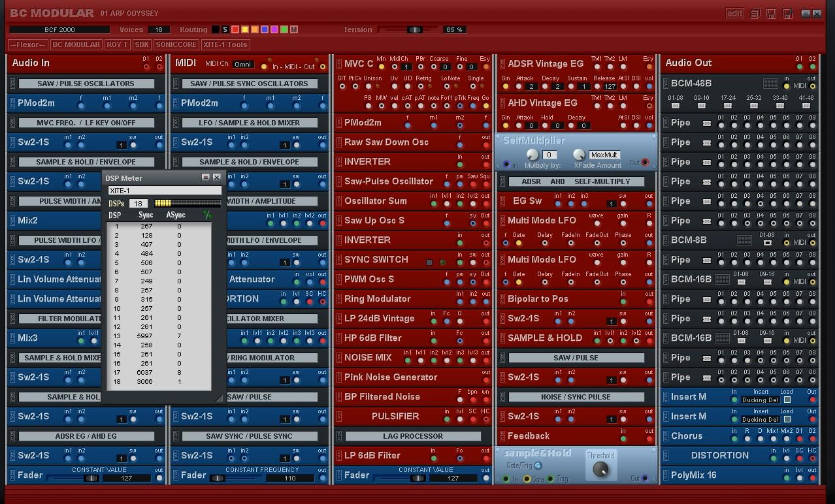This screenshot has width=835, height=504.
Task: Click the copy patch icon in the title bar
Action: [755, 13]
